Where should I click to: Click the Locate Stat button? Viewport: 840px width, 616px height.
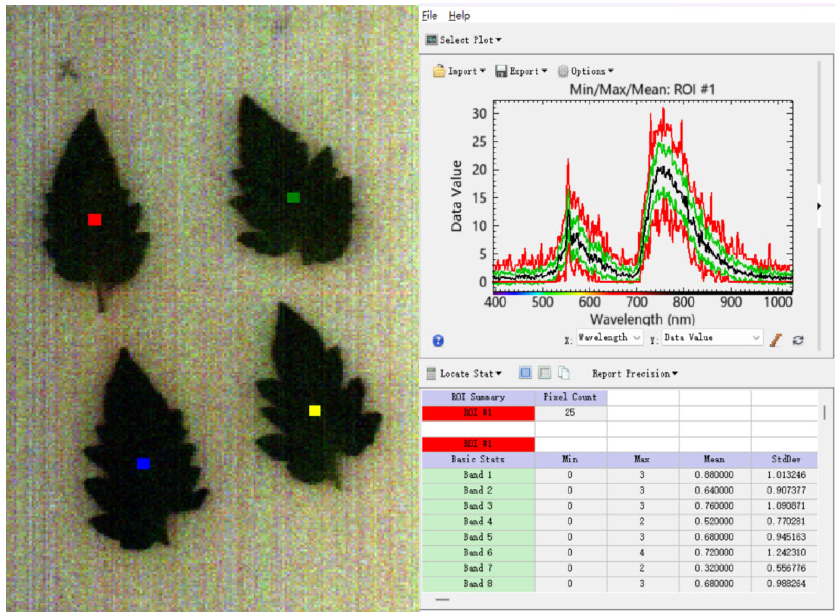[470, 373]
